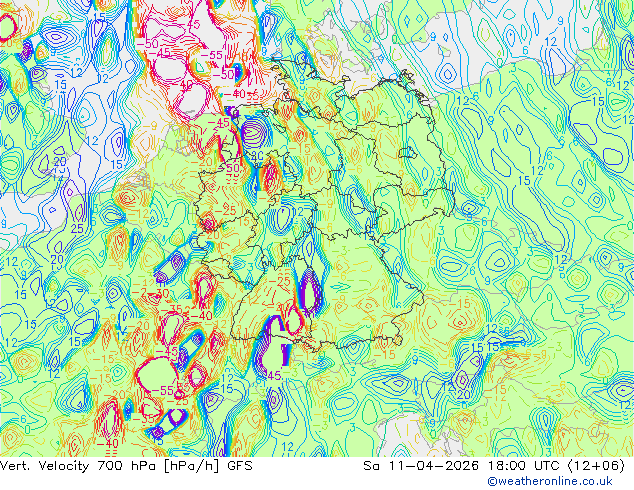The image size is (634, 490).
Task: Click the 'Sa 11-04-2026 18:00 UTC (12+06)' date text
Action: (x=494, y=466)
